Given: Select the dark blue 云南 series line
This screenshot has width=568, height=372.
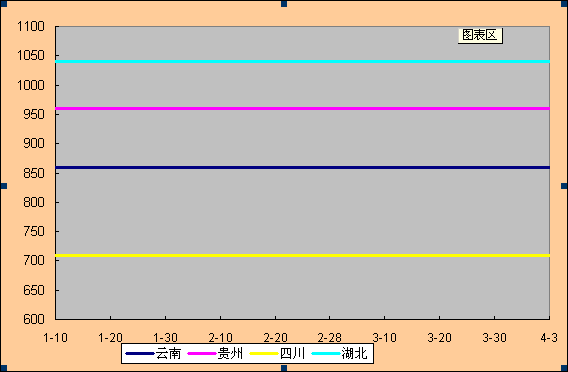Looking at the screenshot, I should tap(302, 167).
